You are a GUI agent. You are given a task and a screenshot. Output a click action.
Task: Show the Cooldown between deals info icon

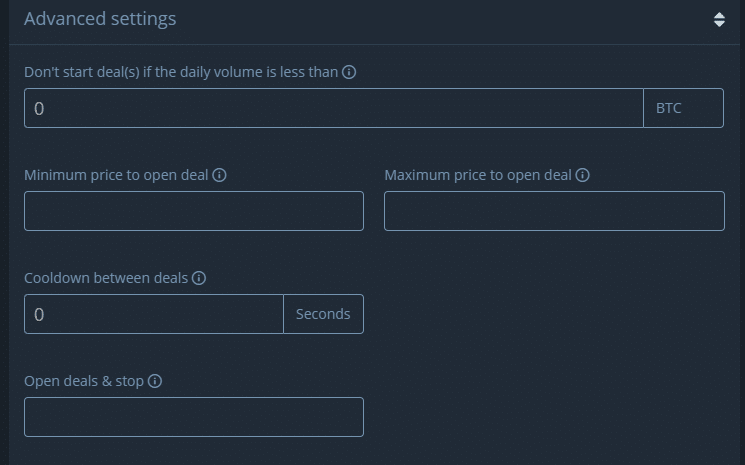pyautogui.click(x=199, y=278)
